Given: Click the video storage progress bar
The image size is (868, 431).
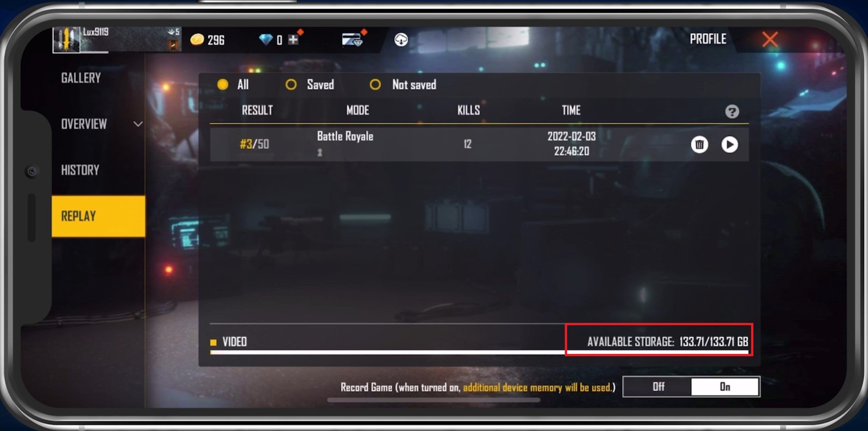Looking at the screenshot, I should tap(479, 352).
